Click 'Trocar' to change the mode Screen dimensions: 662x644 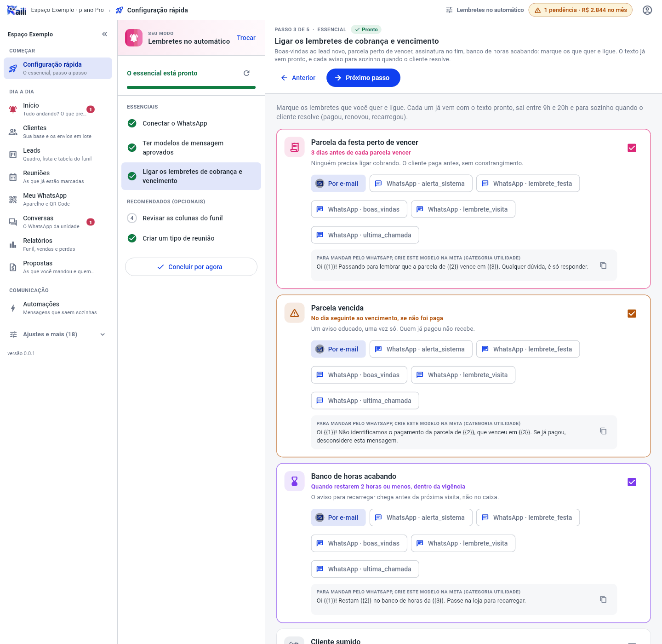pyautogui.click(x=246, y=38)
